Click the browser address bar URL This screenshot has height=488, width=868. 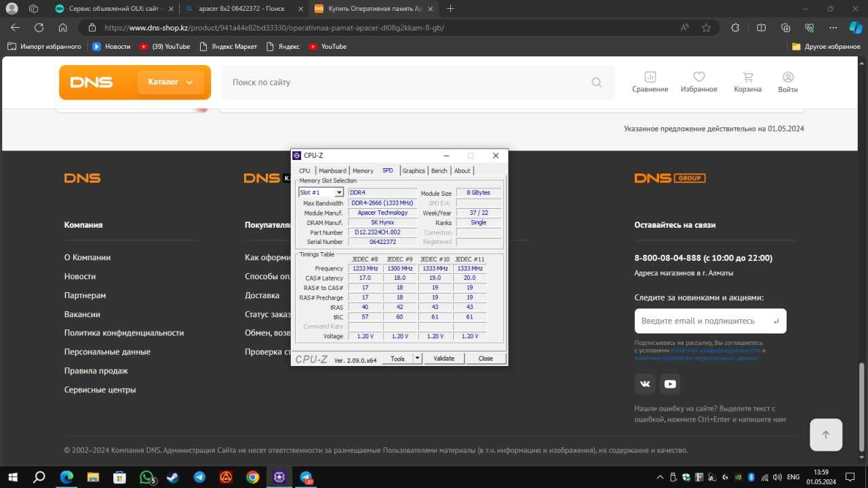pyautogui.click(x=275, y=28)
